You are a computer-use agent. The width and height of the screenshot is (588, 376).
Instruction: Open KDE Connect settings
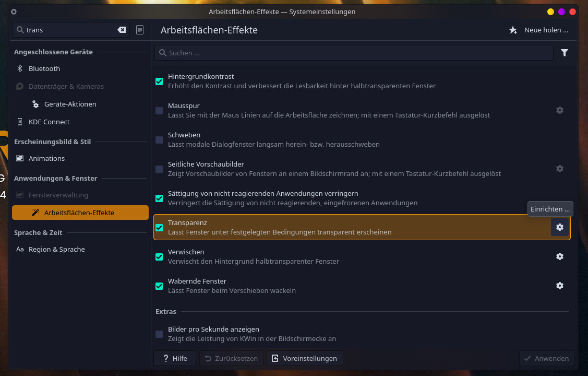(49, 122)
